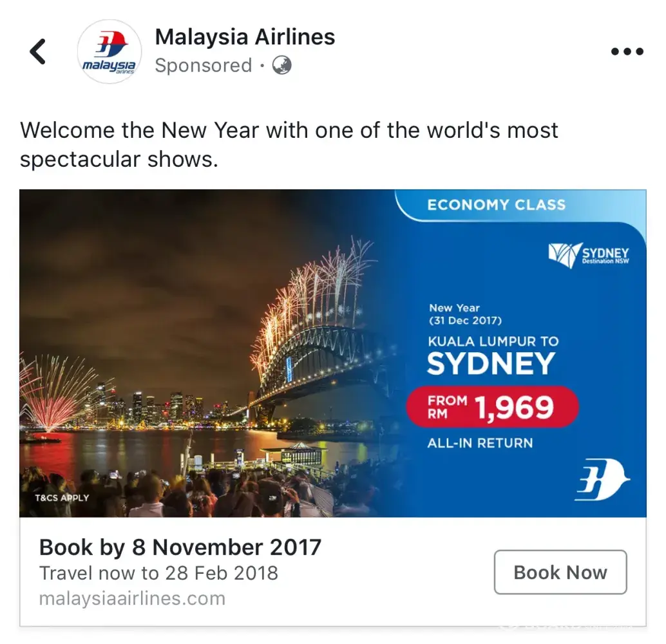Click the large SYDNEY destination heading

coord(491,364)
